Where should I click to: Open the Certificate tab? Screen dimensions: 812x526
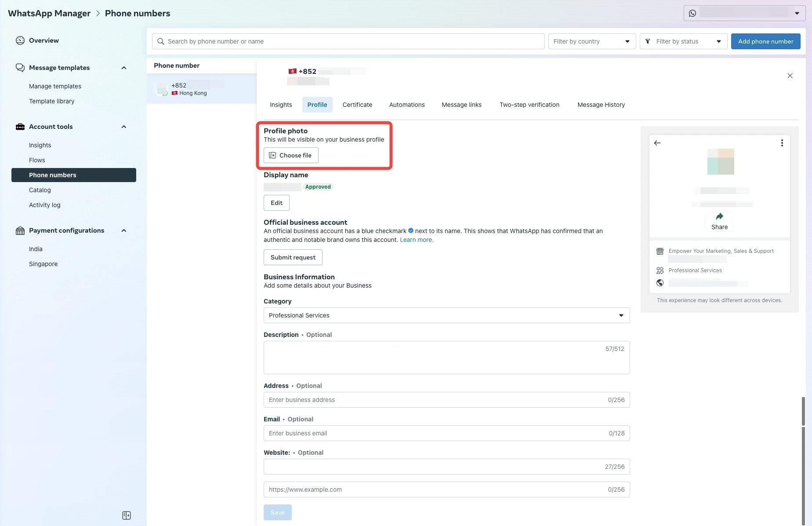(x=357, y=105)
